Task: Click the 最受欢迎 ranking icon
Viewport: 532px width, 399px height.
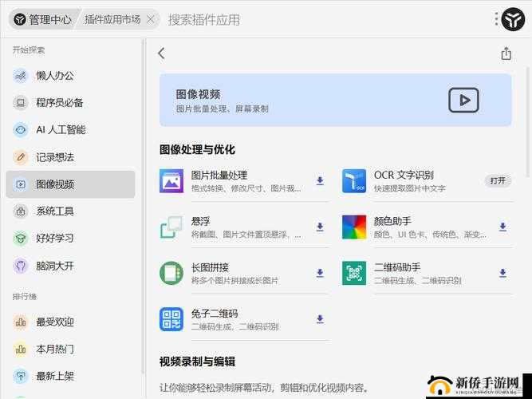Action: [21, 322]
